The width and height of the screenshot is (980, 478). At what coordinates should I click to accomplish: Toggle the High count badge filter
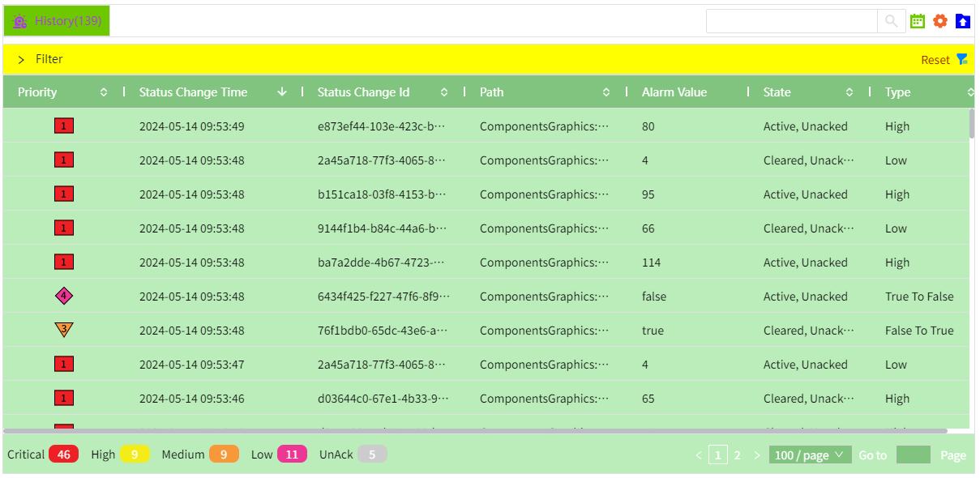[135, 455]
